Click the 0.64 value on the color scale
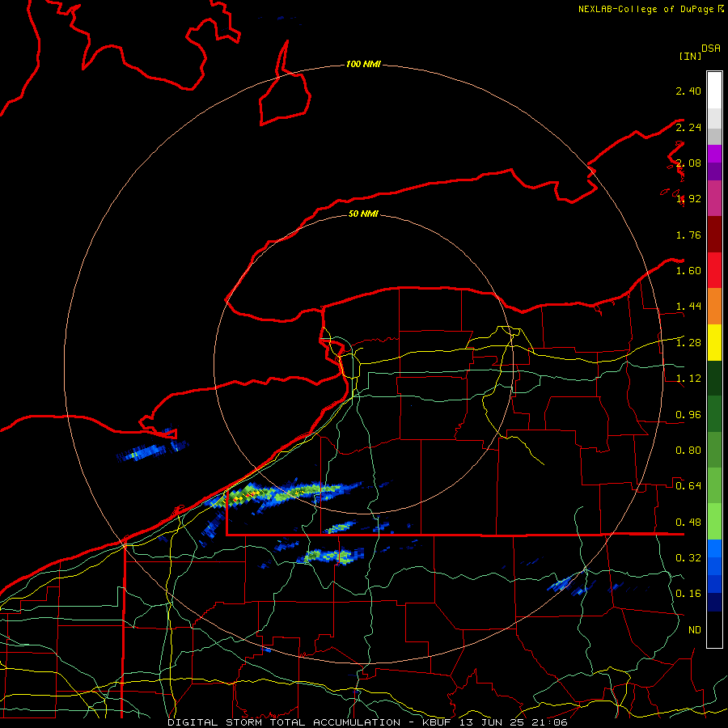The width and height of the screenshot is (728, 728). (688, 486)
